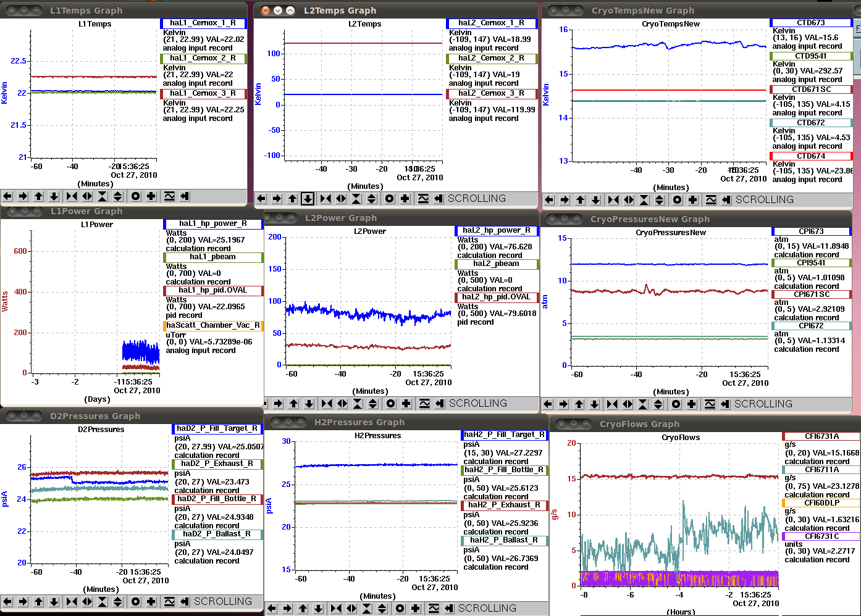
Task: Select the haD2_P_Exhaust_R legend entry
Action: [217, 464]
